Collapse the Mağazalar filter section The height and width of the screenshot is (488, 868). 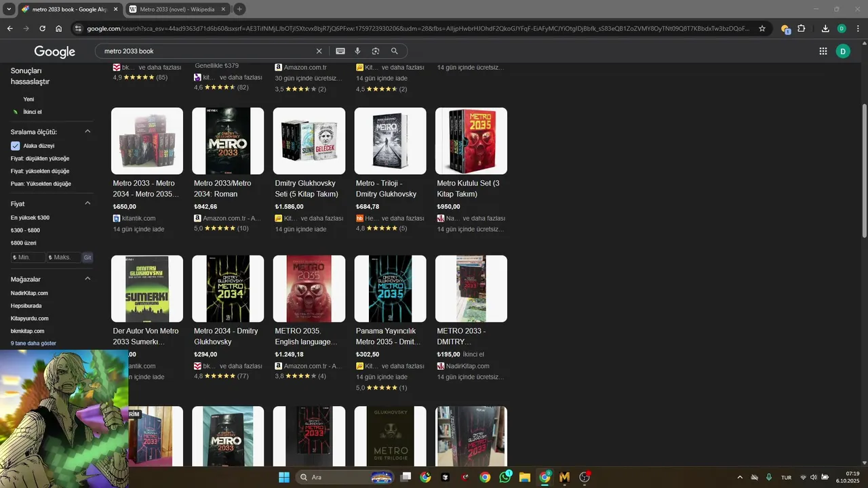(87, 279)
